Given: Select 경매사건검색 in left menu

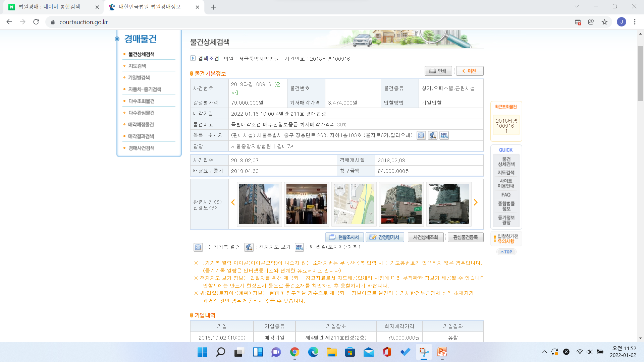Looking at the screenshot, I should pos(141,148).
